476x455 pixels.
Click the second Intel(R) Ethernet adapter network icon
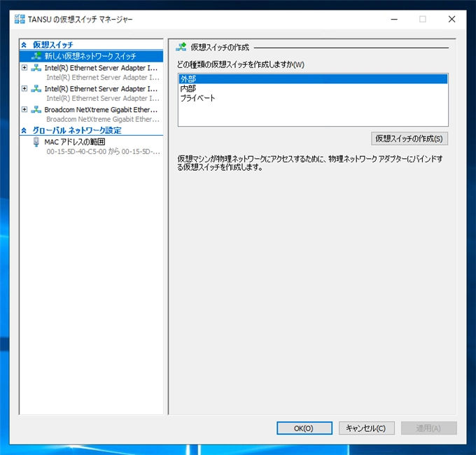[36, 89]
